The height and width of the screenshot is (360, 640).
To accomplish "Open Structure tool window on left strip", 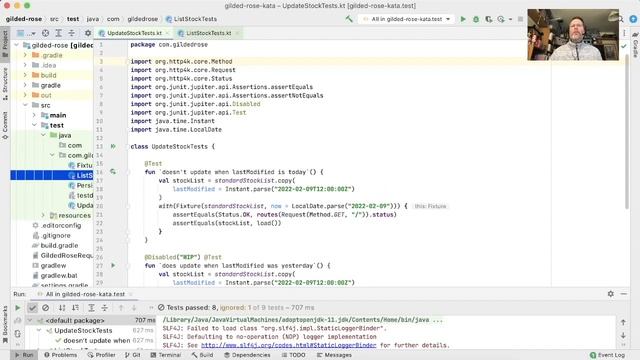I will coord(5,84).
